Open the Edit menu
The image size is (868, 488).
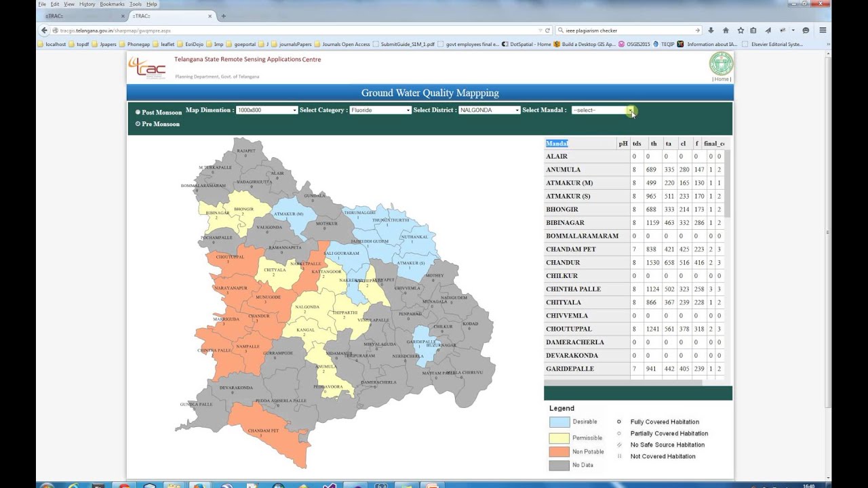(55, 4)
